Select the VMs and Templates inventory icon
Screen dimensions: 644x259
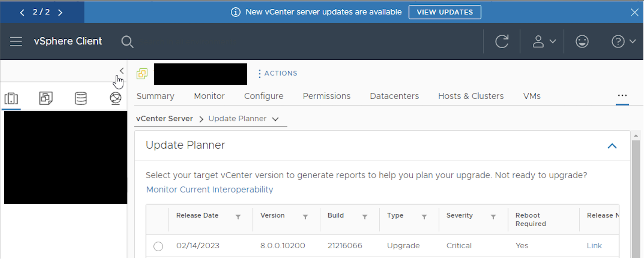coord(46,98)
